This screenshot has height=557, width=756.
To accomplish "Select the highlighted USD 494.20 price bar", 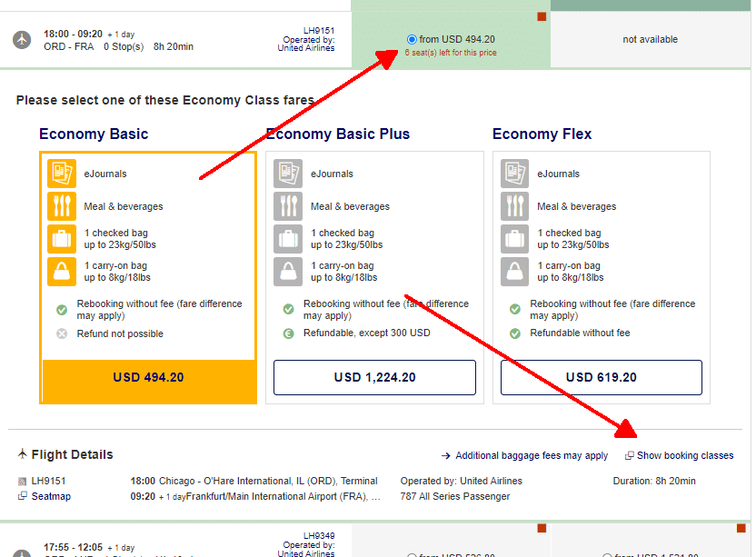I will coord(147,377).
